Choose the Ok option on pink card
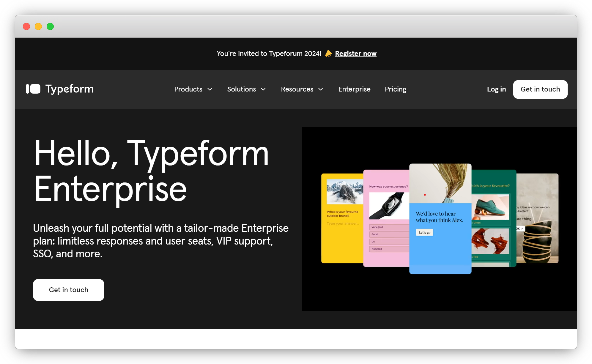This screenshot has width=592, height=364. (x=389, y=242)
